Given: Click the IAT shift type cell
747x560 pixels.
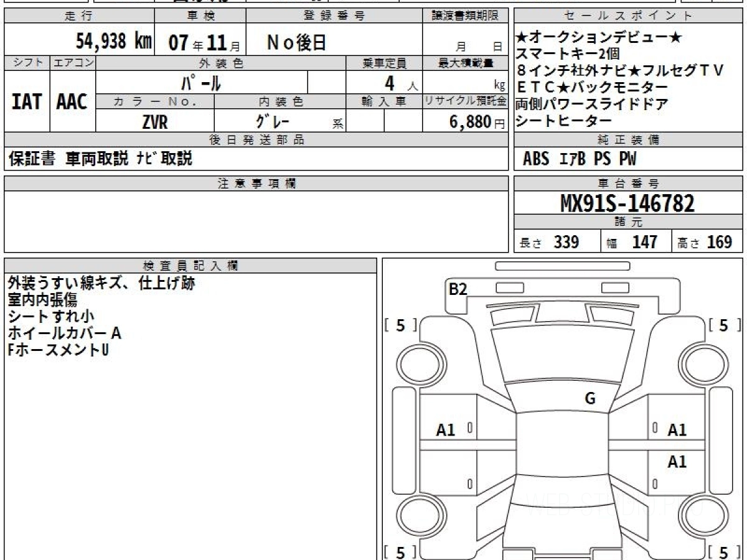Looking at the screenshot, I should 27,101.
